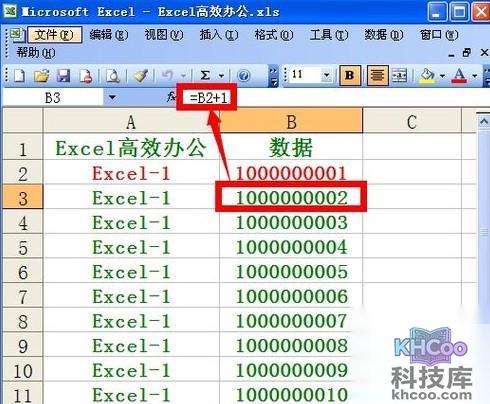Click the Select All corner button
This screenshot has width=490, height=404.
point(23,121)
